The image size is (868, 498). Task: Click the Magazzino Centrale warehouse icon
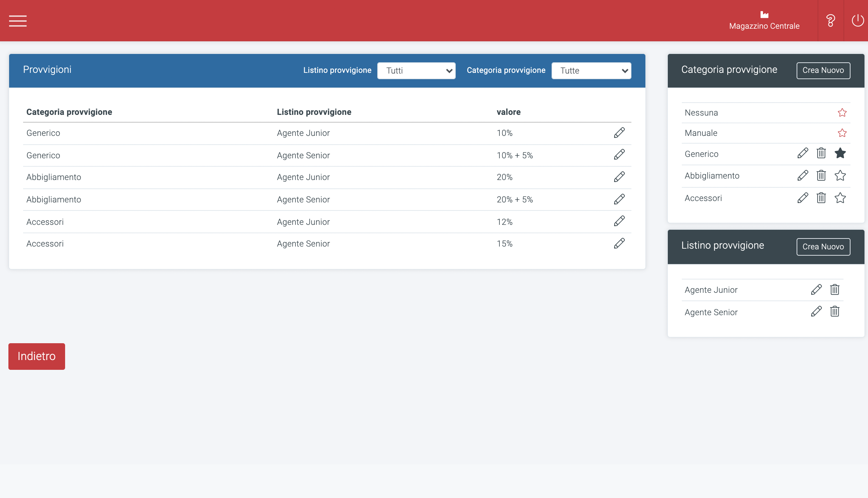point(764,14)
